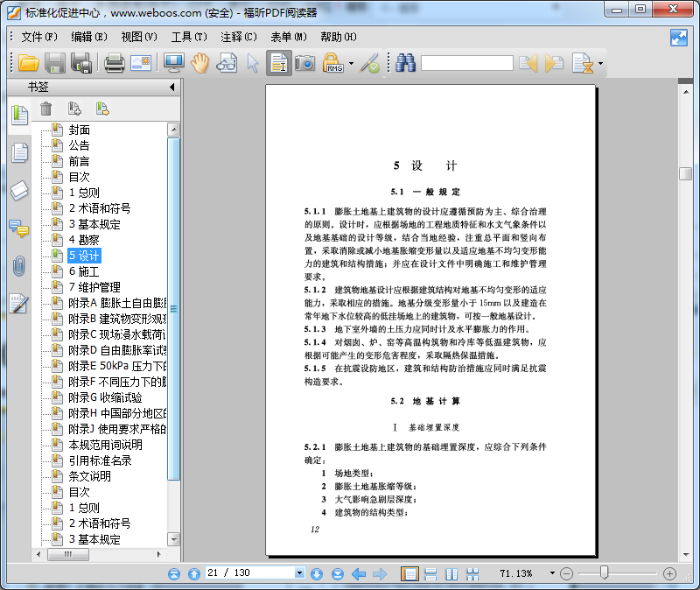Open the Comments panel in sidebar

pos(18,228)
